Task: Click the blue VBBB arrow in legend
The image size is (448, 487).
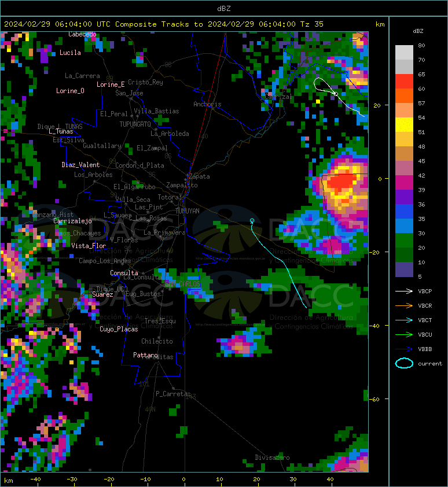Action: tap(403, 349)
